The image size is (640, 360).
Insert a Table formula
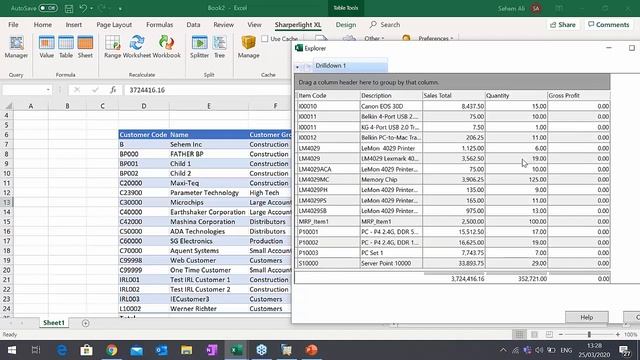[66, 47]
